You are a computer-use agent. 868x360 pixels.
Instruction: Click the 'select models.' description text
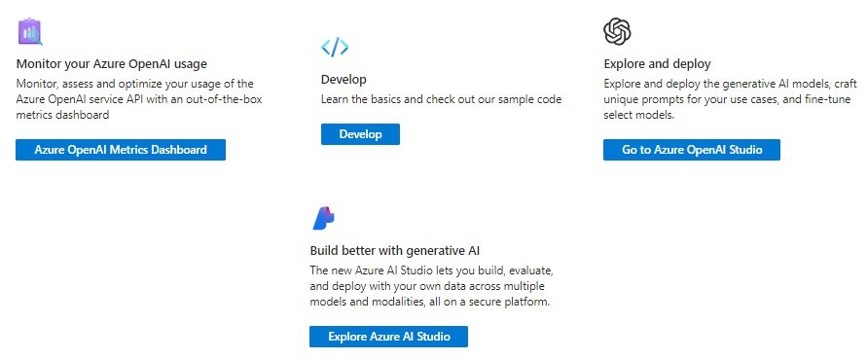click(639, 115)
